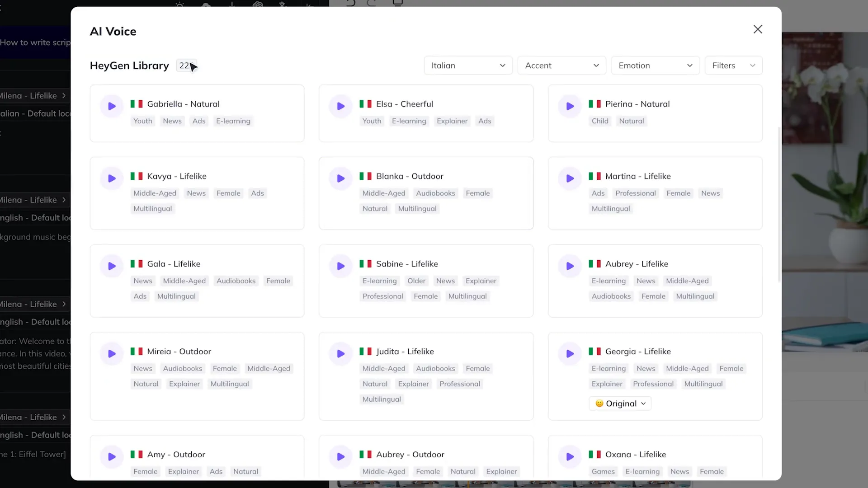Click the Older tag on Sabine card

tap(416, 281)
